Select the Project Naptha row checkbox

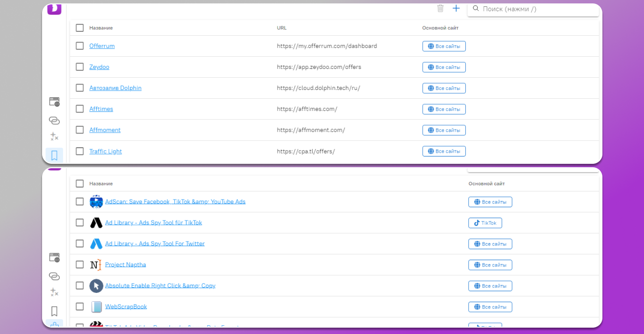(80, 265)
